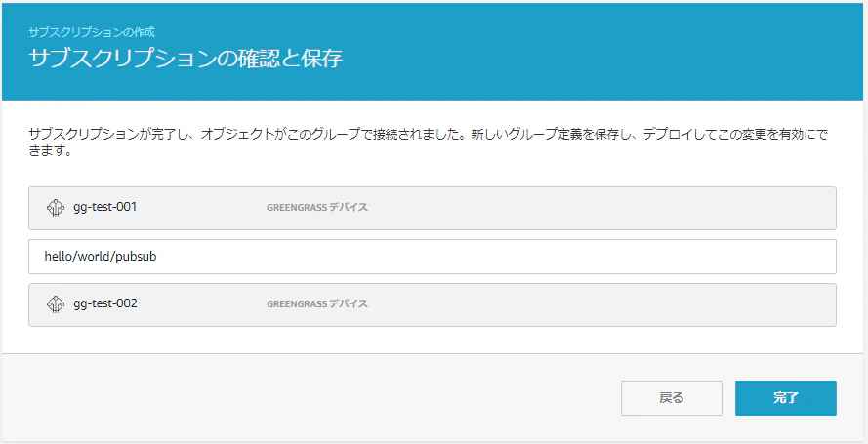
Task: Click the サブスクリプションの確認と保存 heading
Action: point(186,59)
